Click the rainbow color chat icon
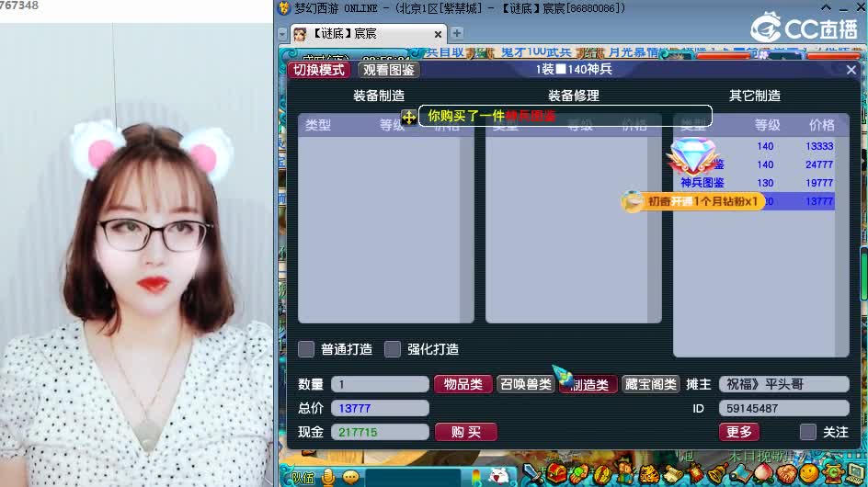Viewport: 868px width, 487px height. click(x=475, y=477)
